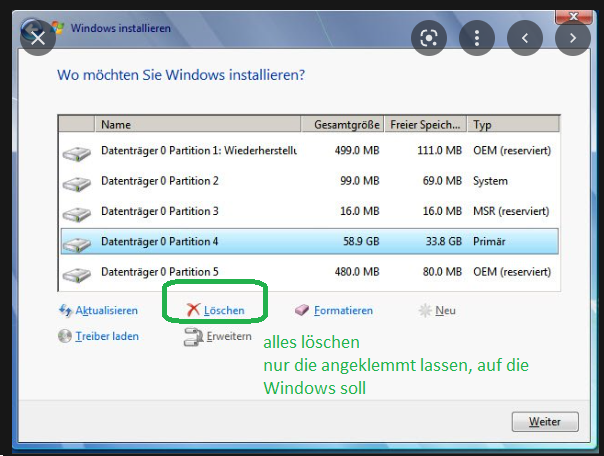Viewport: 604px width, 456px height.
Task: Select Datenträger 0 Partition 4
Action: click(309, 241)
